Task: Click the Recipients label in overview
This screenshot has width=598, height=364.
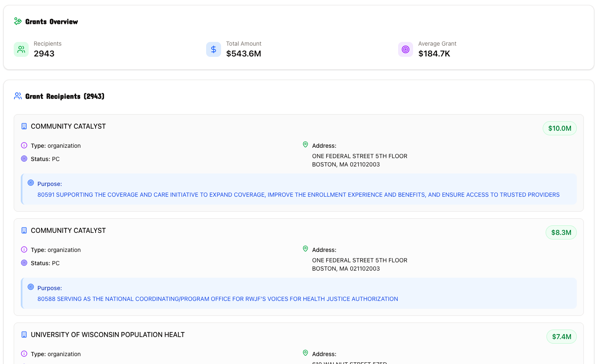Action: [x=47, y=44]
